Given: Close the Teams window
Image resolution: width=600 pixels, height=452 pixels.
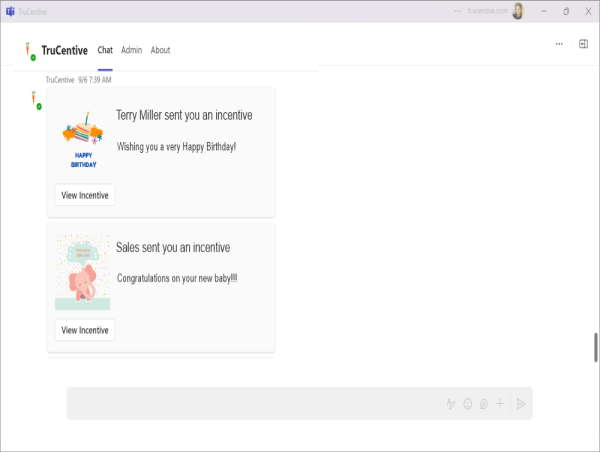Looking at the screenshot, I should (x=589, y=11).
